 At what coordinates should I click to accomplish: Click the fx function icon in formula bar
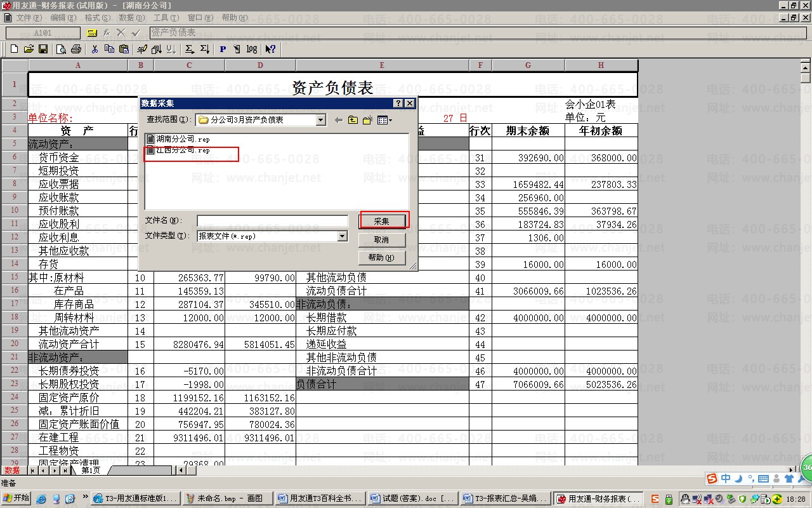coord(106,32)
